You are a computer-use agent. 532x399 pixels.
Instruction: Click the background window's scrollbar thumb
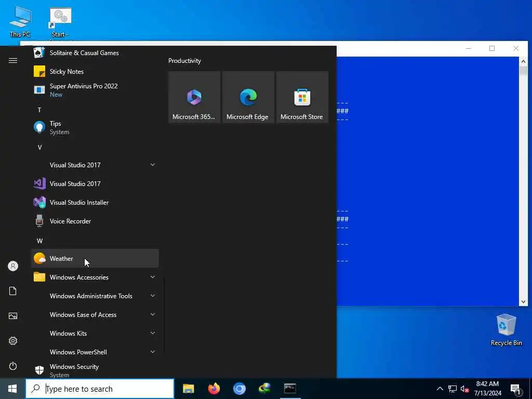pyautogui.click(x=523, y=70)
